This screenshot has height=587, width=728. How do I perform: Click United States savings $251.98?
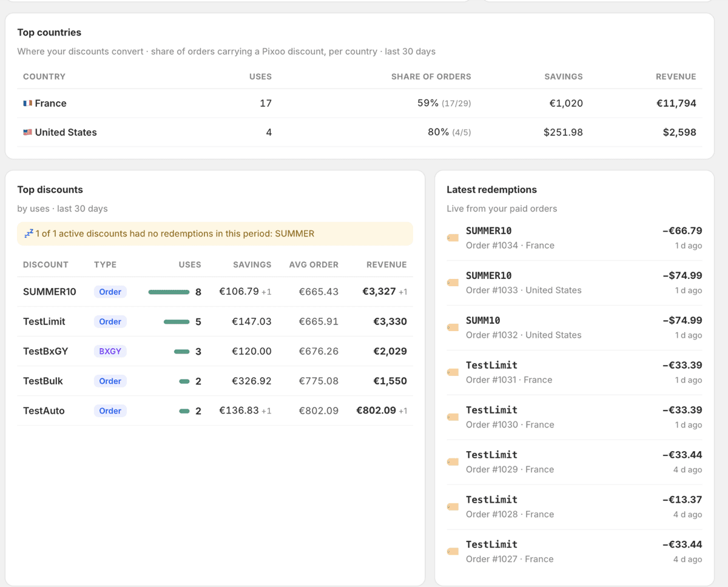click(563, 132)
